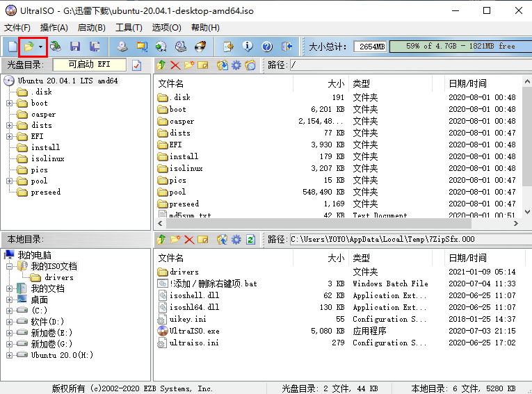Click the green Refresh icon in local pane

[x=250, y=240]
